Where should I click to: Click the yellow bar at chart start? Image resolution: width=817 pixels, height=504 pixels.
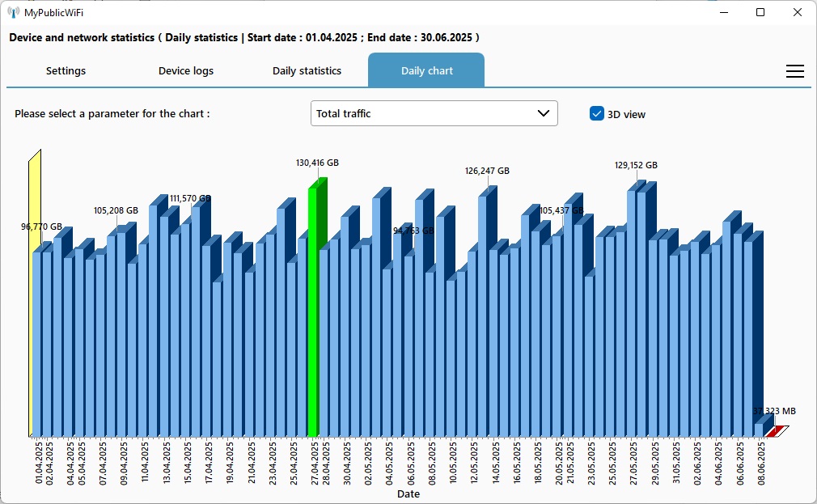pos(33,299)
